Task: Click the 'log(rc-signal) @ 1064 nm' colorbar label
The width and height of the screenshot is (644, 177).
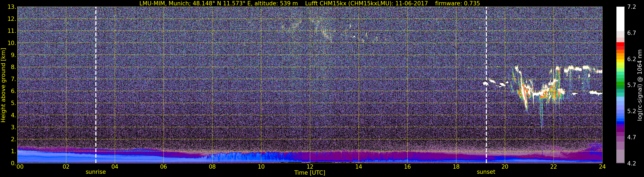Action: coord(640,85)
